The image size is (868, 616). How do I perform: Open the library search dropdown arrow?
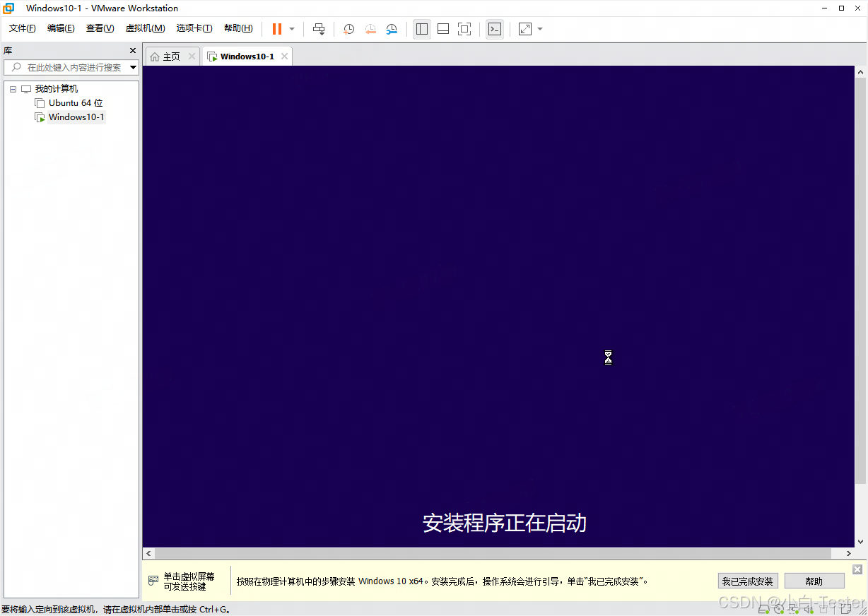click(134, 68)
